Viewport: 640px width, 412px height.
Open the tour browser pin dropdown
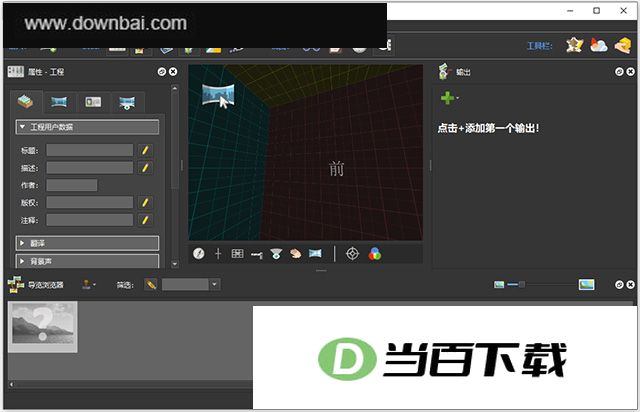click(89, 284)
